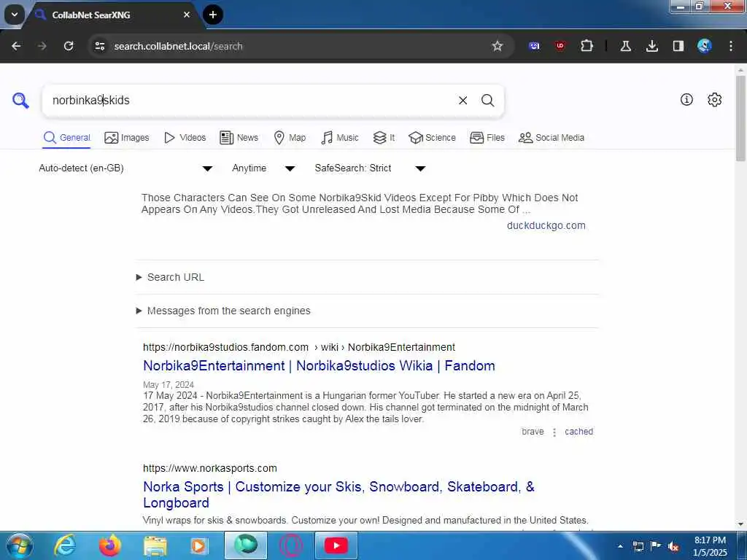Image resolution: width=747 pixels, height=560 pixels.
Task: Open the Extensions puzzle icon
Action: [587, 46]
